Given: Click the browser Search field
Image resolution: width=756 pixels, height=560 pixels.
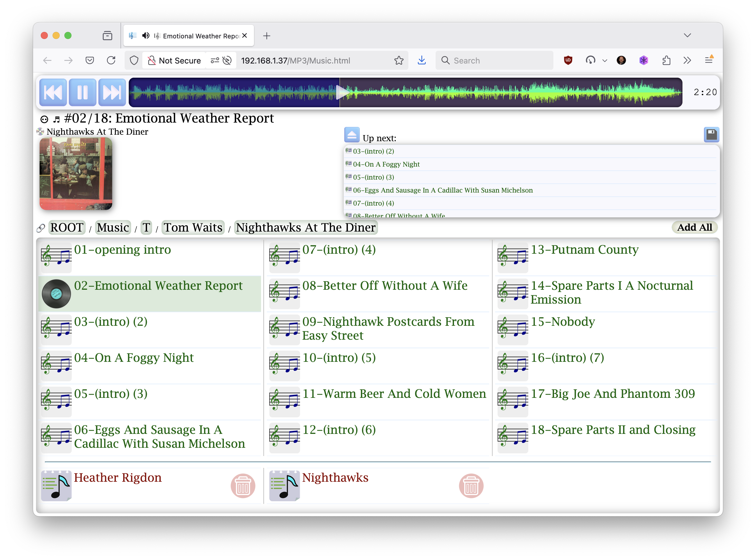Looking at the screenshot, I should pos(494,60).
